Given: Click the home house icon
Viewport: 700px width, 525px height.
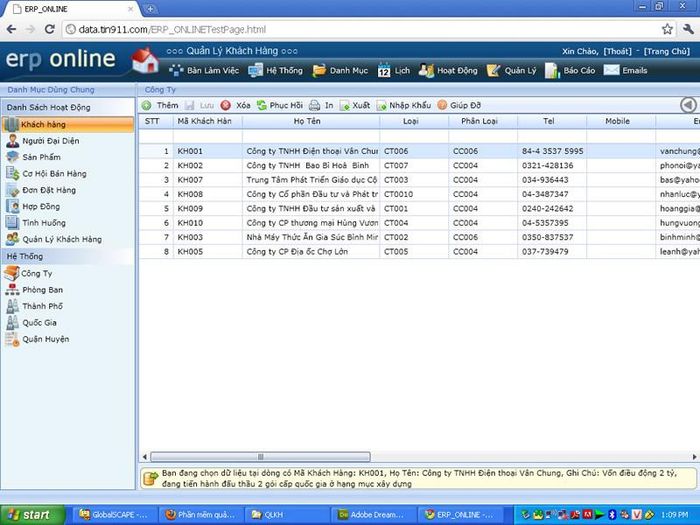Looking at the screenshot, I should pos(145,61).
